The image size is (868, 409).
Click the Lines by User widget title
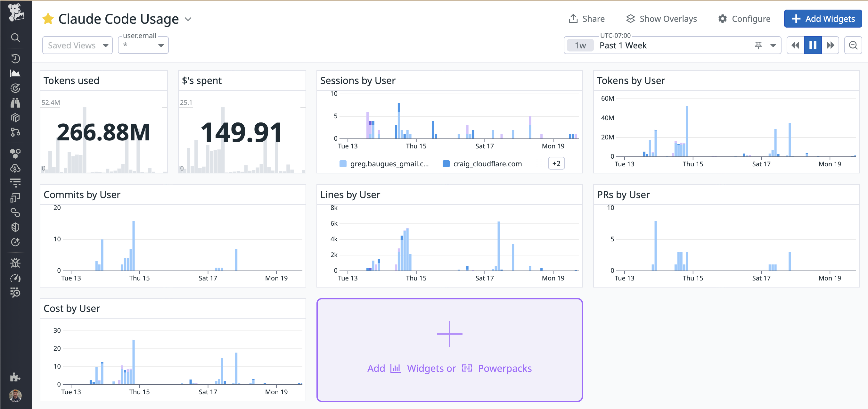(350, 195)
